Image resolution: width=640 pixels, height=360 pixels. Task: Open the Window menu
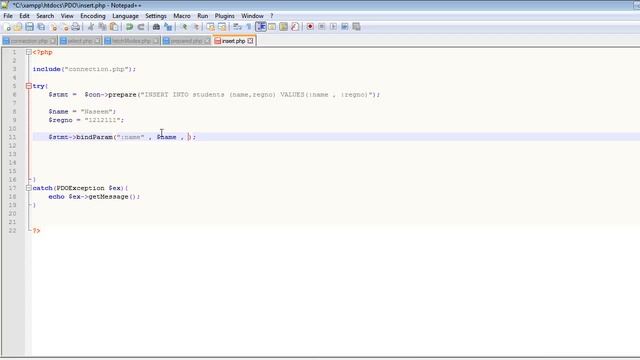point(252,16)
